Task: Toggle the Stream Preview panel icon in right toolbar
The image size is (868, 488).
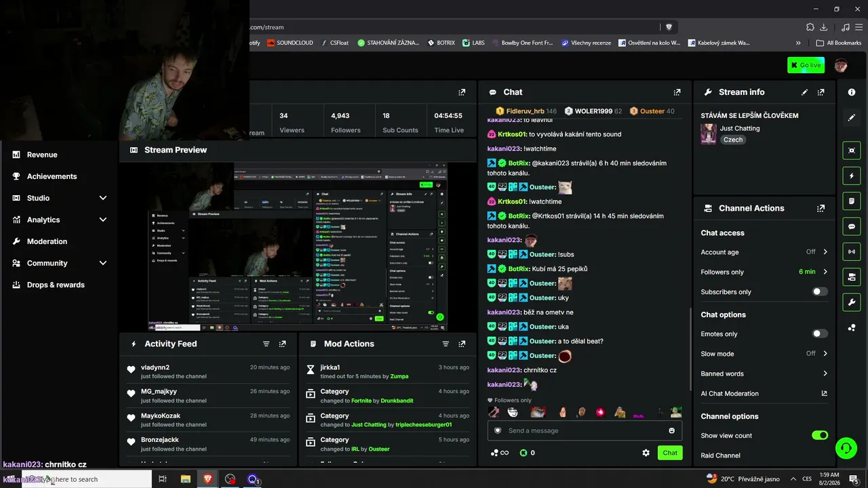Action: click(852, 150)
